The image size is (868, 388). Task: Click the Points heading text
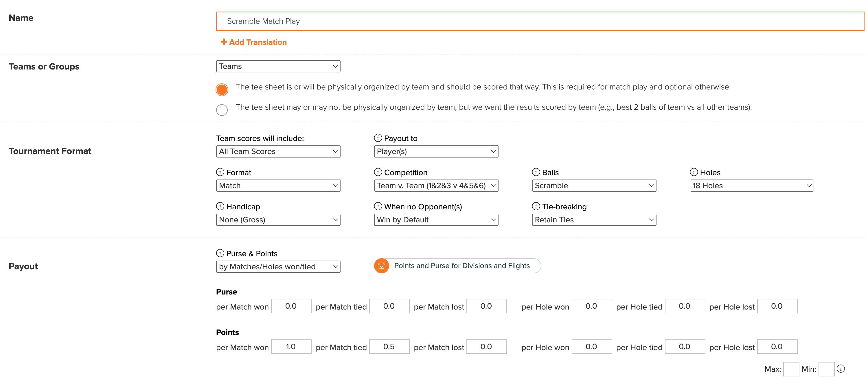227,332
